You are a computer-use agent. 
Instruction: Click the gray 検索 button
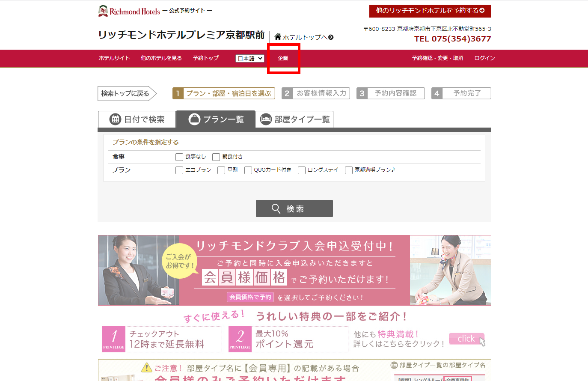tap(294, 208)
